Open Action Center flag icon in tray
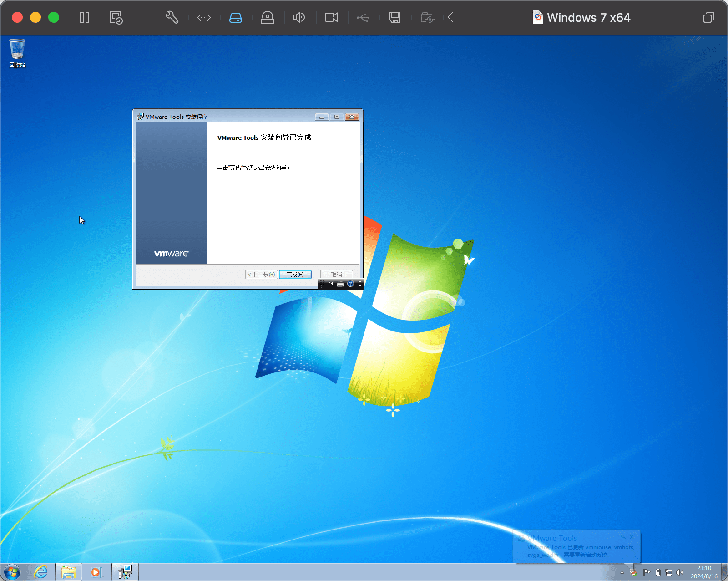728x581 pixels. coord(647,572)
